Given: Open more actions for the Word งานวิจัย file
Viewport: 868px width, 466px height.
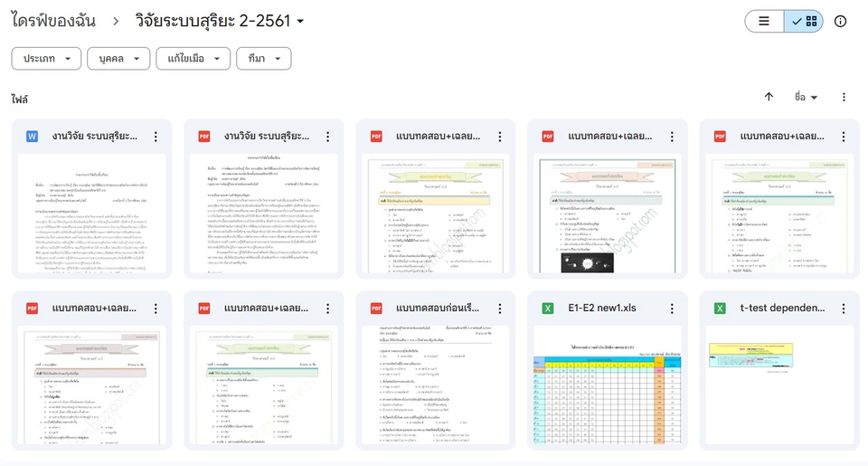Looking at the screenshot, I should (156, 137).
